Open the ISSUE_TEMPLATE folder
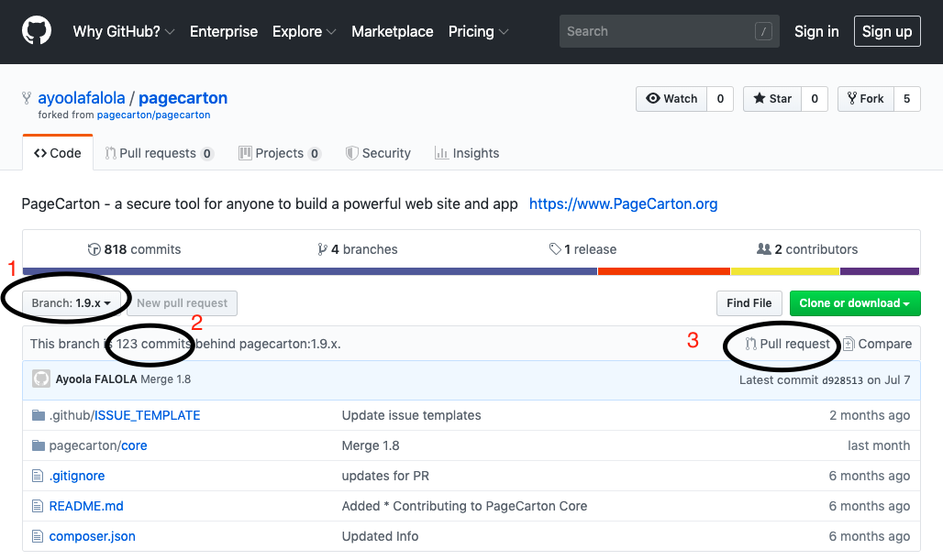This screenshot has width=943, height=560. tap(148, 415)
